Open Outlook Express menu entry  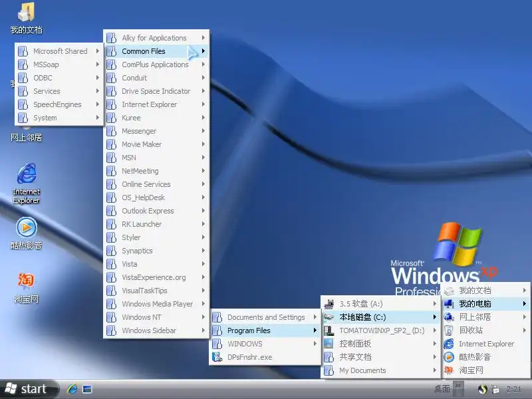click(156, 211)
